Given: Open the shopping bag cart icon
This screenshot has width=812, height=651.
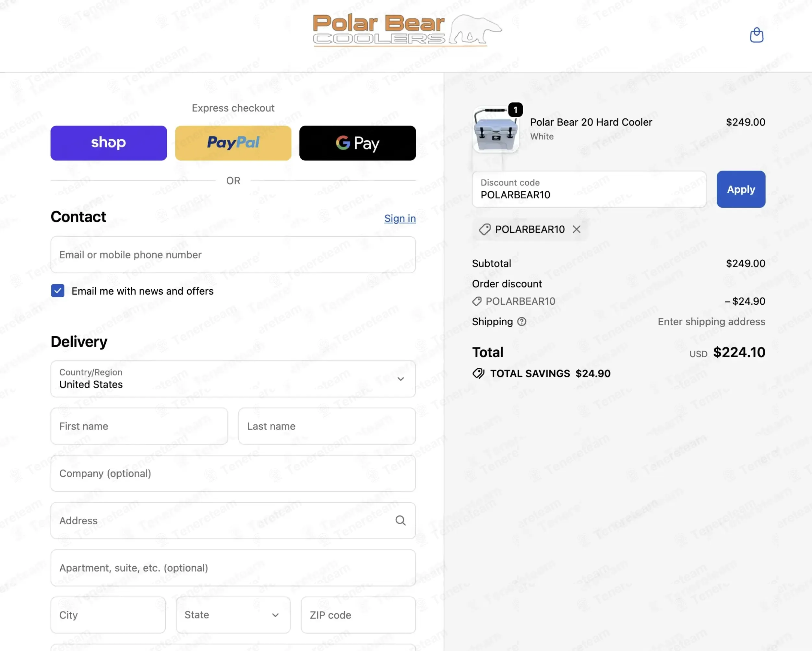Looking at the screenshot, I should click(x=756, y=35).
